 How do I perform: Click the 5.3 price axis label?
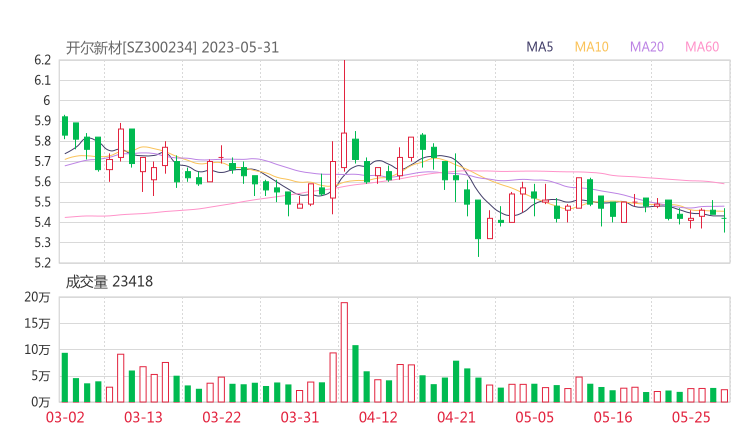click(42, 243)
